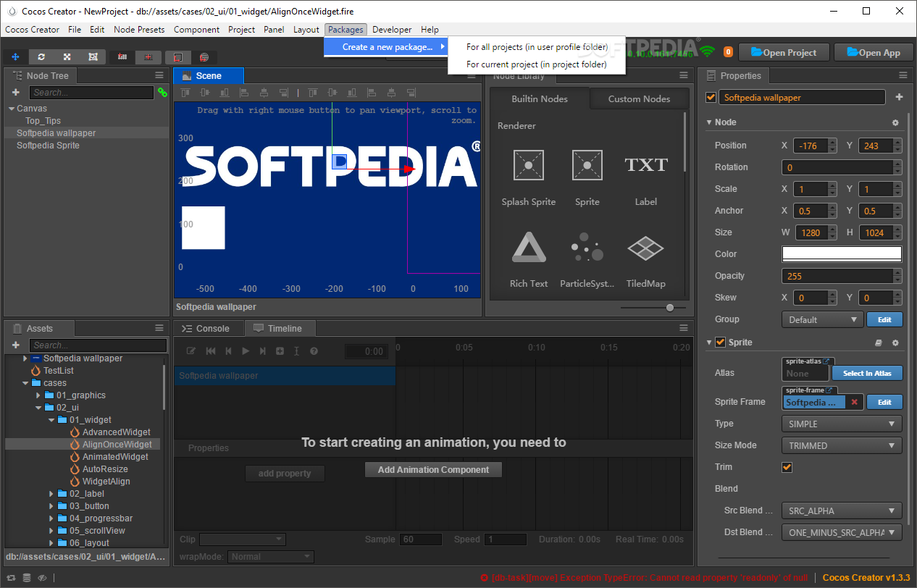Open the Type SIMPLE dropdown
This screenshot has width=917, height=588.
[x=842, y=424]
